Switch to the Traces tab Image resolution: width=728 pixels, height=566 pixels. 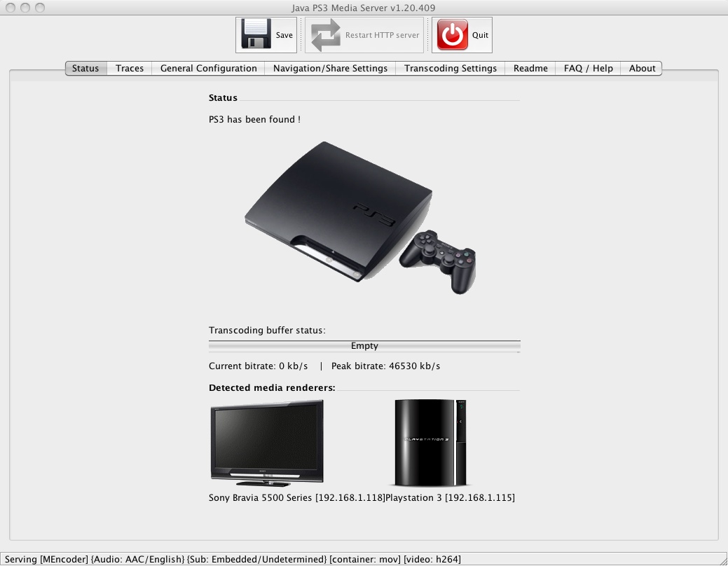[129, 68]
